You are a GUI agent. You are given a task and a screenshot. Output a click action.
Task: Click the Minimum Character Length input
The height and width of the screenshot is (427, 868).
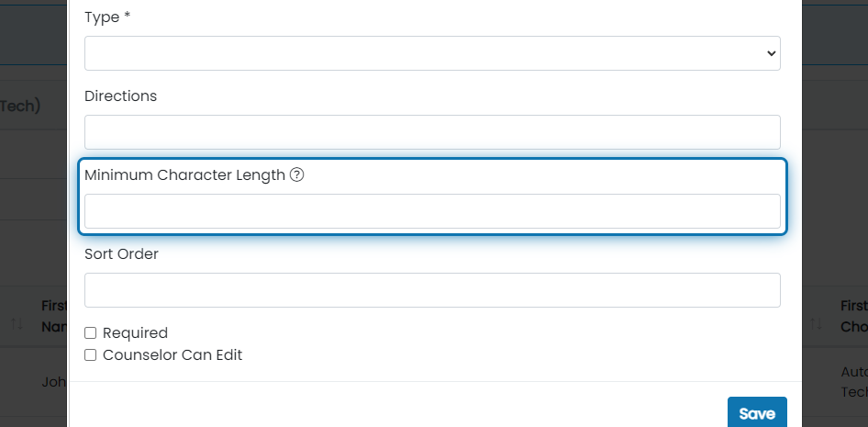click(x=432, y=211)
